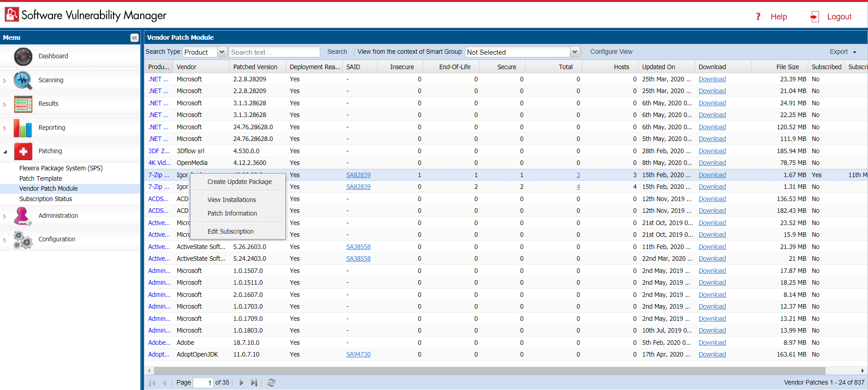Go to the next page of patches
This screenshot has height=390, width=868.
pos(242,383)
